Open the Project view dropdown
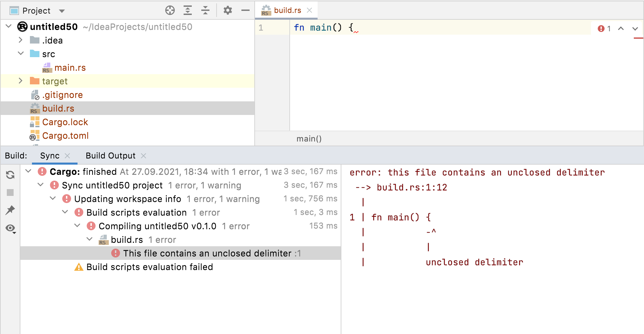This screenshot has height=334, width=644. click(x=62, y=11)
